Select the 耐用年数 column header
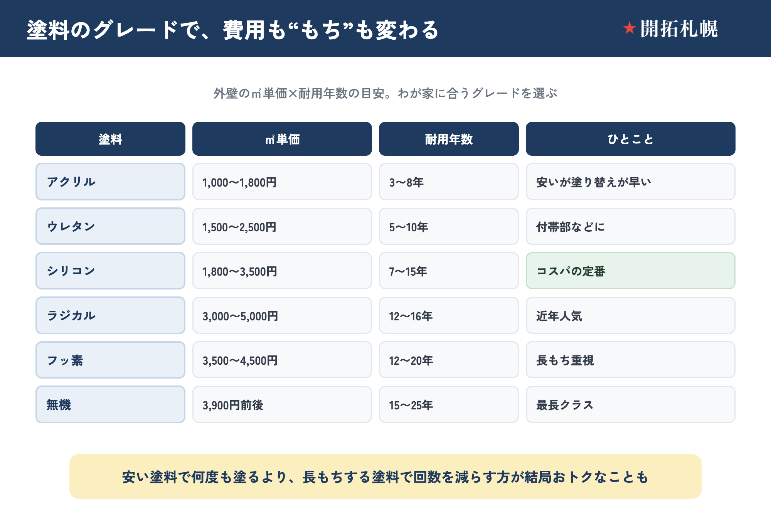 [449, 139]
